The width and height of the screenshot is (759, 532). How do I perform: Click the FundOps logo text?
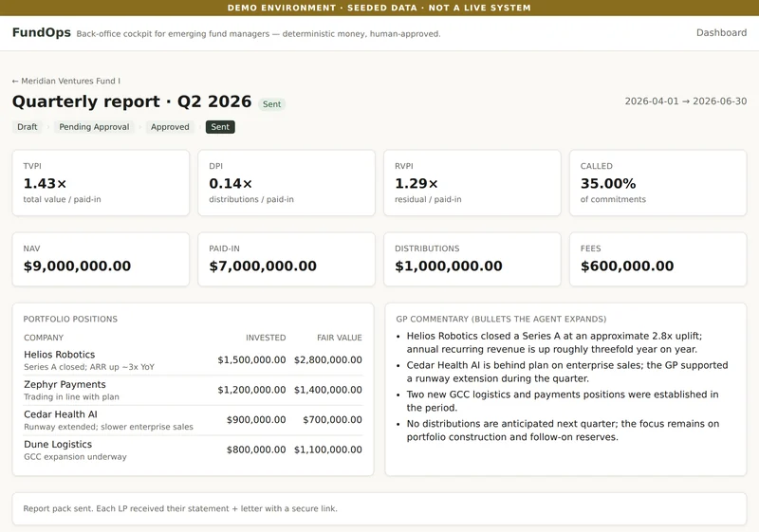pyautogui.click(x=42, y=32)
